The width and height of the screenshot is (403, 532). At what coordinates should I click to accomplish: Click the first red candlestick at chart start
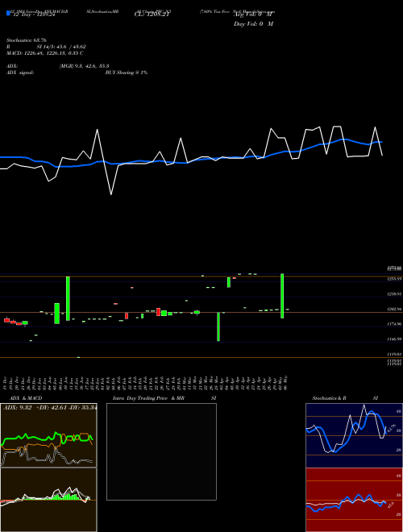[x=6, y=320]
